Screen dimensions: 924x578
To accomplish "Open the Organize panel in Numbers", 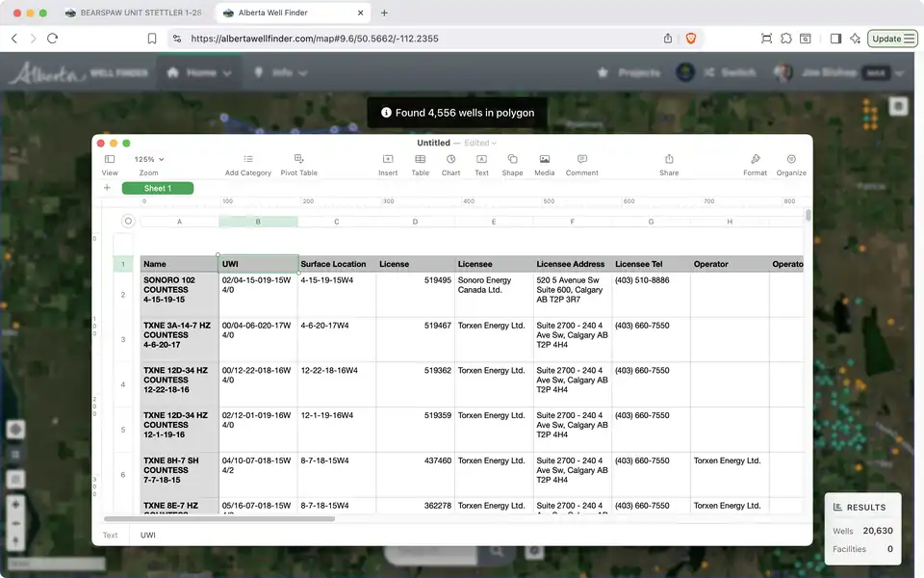I will (x=791, y=165).
